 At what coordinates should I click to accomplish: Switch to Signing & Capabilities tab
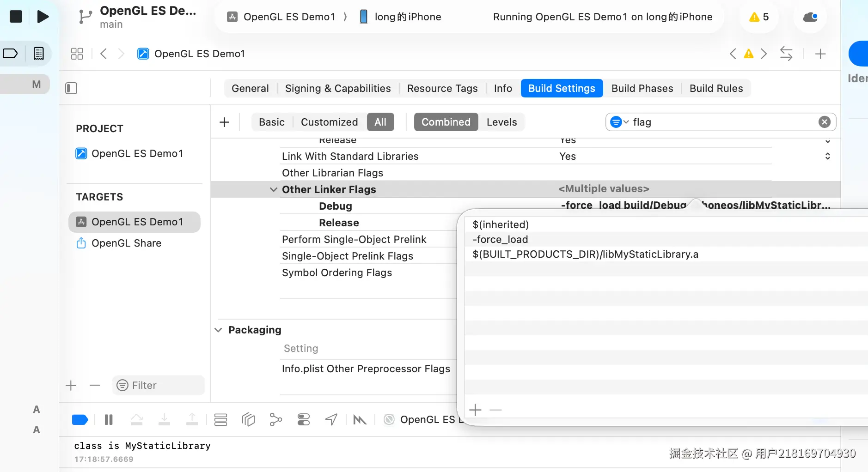pyautogui.click(x=338, y=88)
